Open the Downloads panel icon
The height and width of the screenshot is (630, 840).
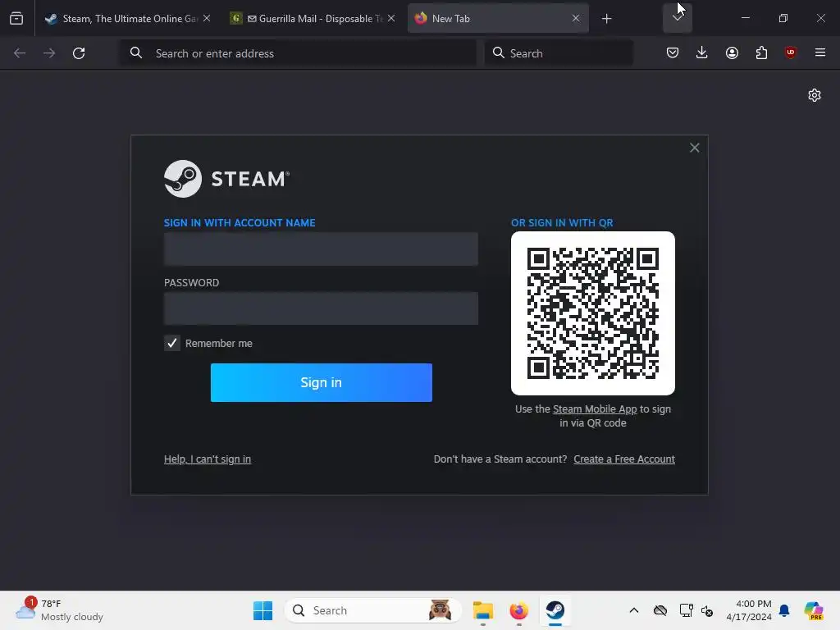[702, 52]
